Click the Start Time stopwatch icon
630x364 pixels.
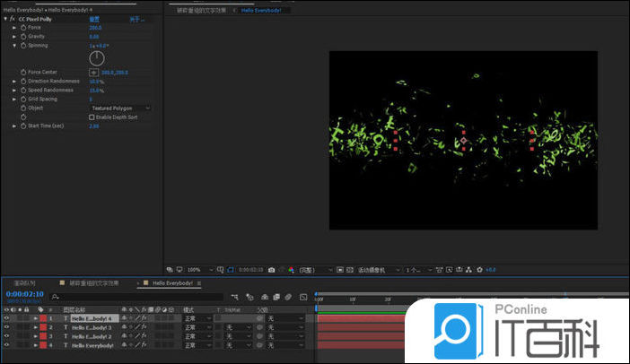coord(22,126)
